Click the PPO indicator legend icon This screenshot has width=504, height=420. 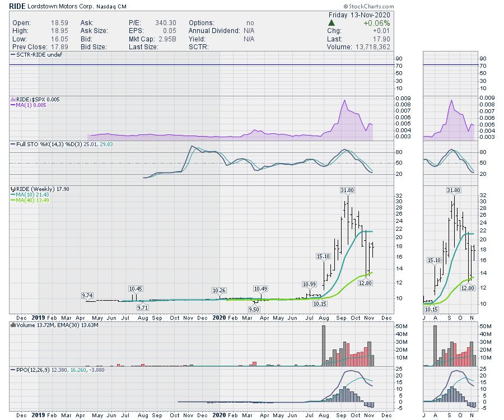coord(12,370)
